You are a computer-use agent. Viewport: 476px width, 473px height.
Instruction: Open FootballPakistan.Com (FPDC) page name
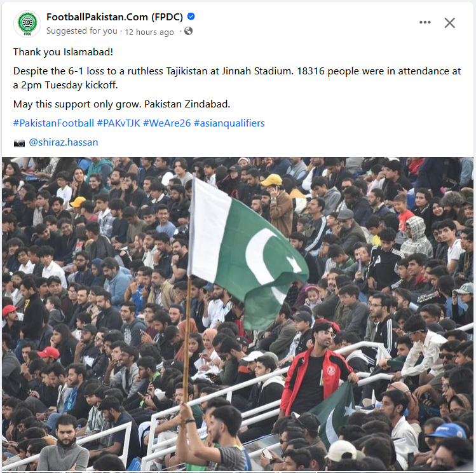(115, 17)
